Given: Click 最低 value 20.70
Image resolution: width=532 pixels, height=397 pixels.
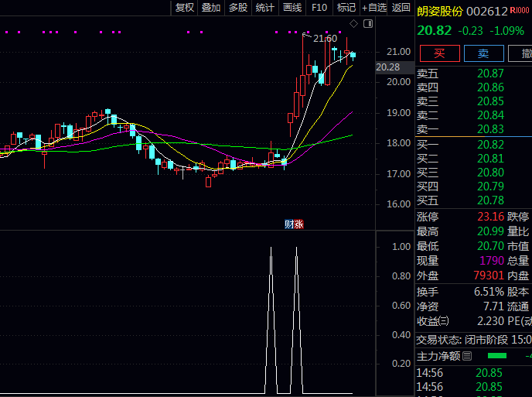Looking at the screenshot, I should [x=490, y=246].
